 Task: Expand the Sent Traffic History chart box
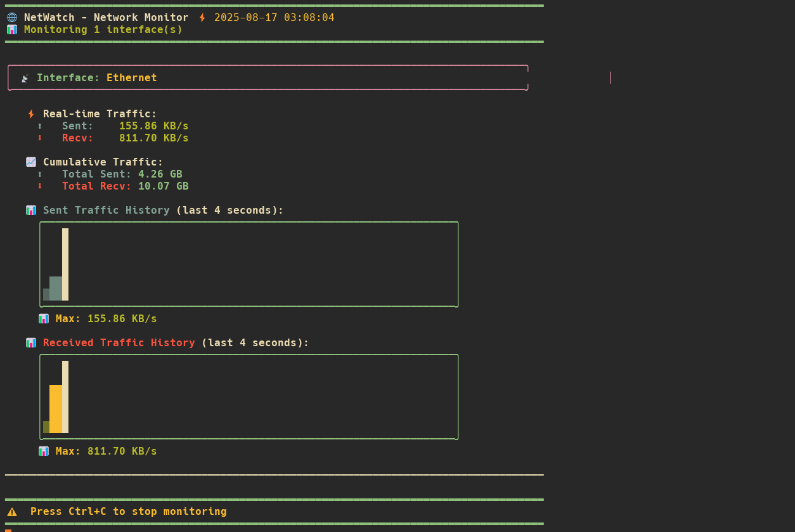tap(249, 264)
